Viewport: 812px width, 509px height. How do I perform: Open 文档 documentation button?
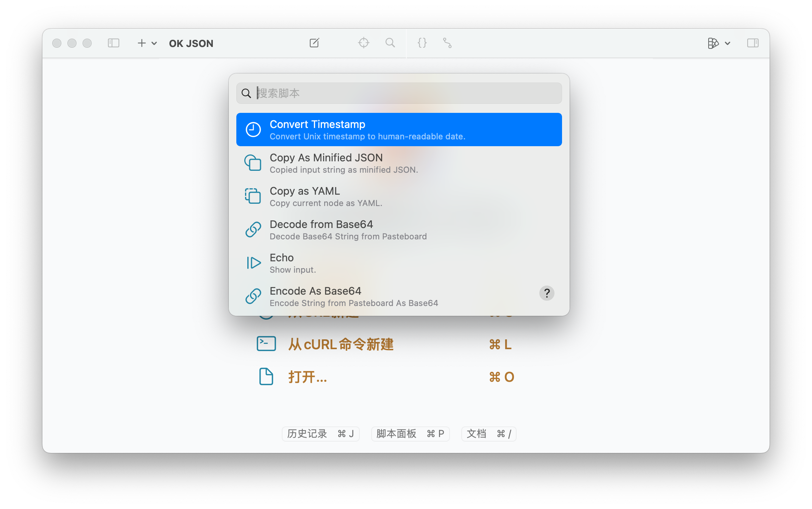point(489,434)
